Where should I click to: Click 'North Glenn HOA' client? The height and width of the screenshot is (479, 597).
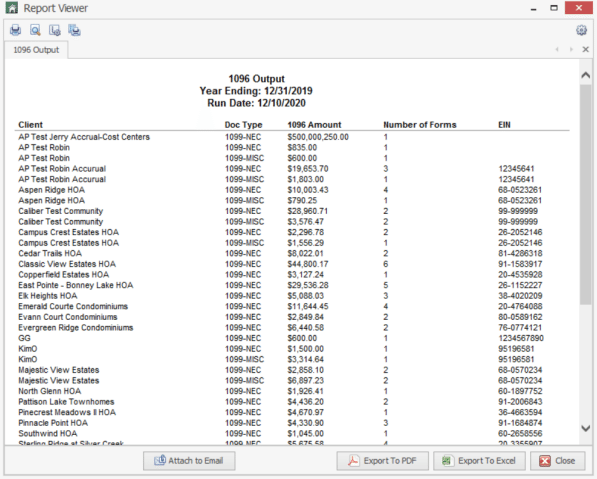tap(49, 391)
